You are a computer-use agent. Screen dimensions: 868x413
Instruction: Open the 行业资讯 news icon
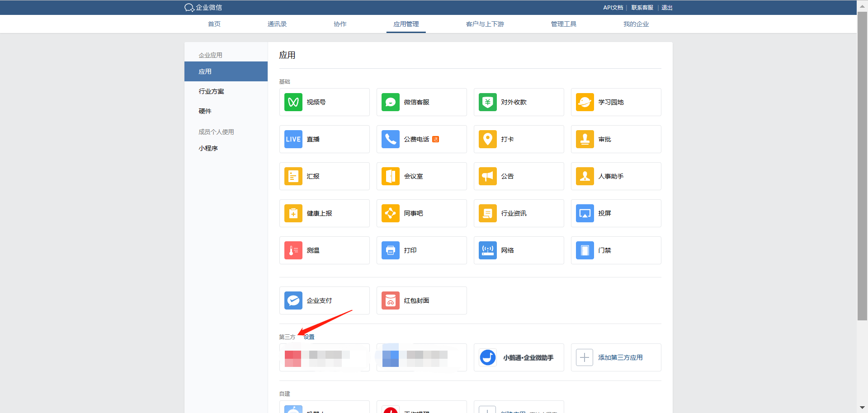pyautogui.click(x=488, y=213)
